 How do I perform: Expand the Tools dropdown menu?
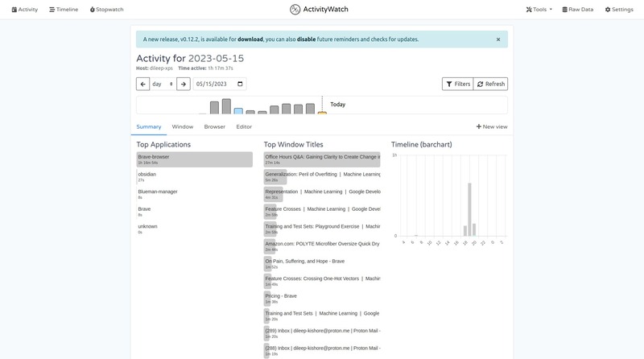[539, 10]
